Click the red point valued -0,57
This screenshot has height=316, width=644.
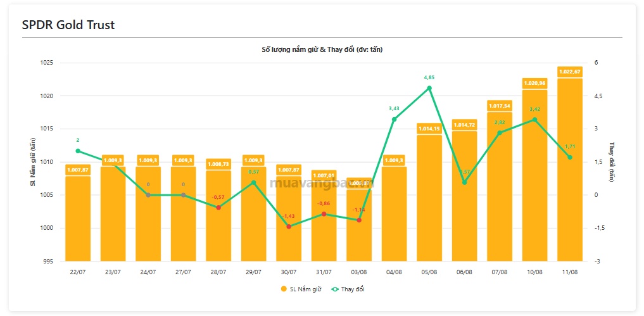click(218, 208)
